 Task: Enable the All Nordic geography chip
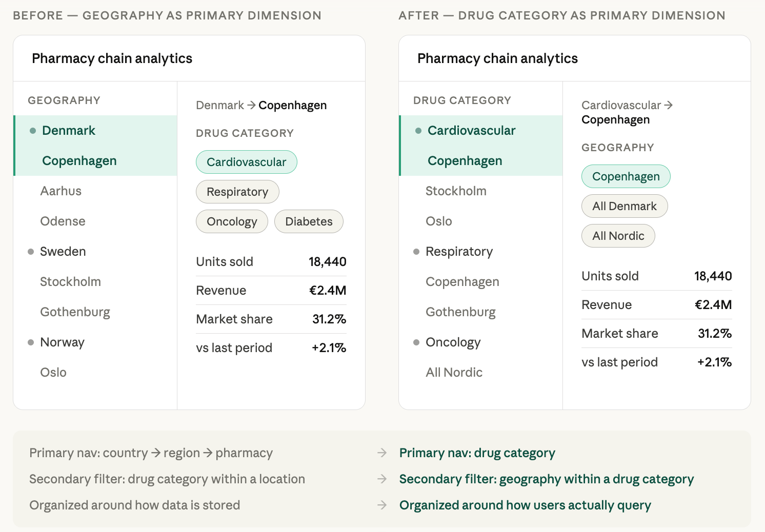(x=618, y=236)
